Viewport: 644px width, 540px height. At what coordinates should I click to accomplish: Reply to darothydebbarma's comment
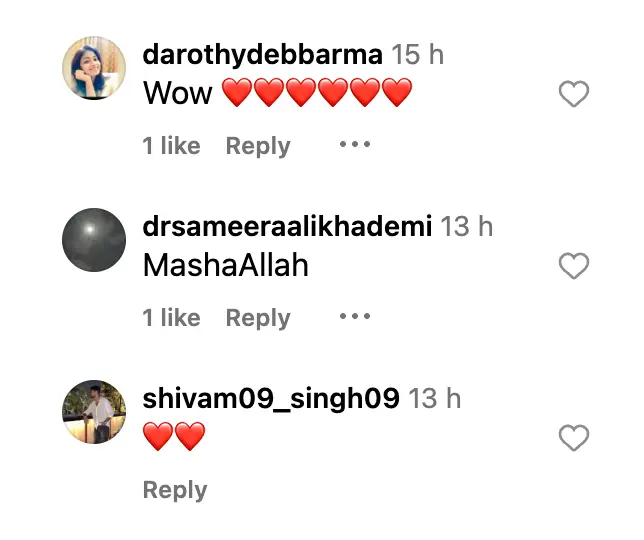pos(258,146)
